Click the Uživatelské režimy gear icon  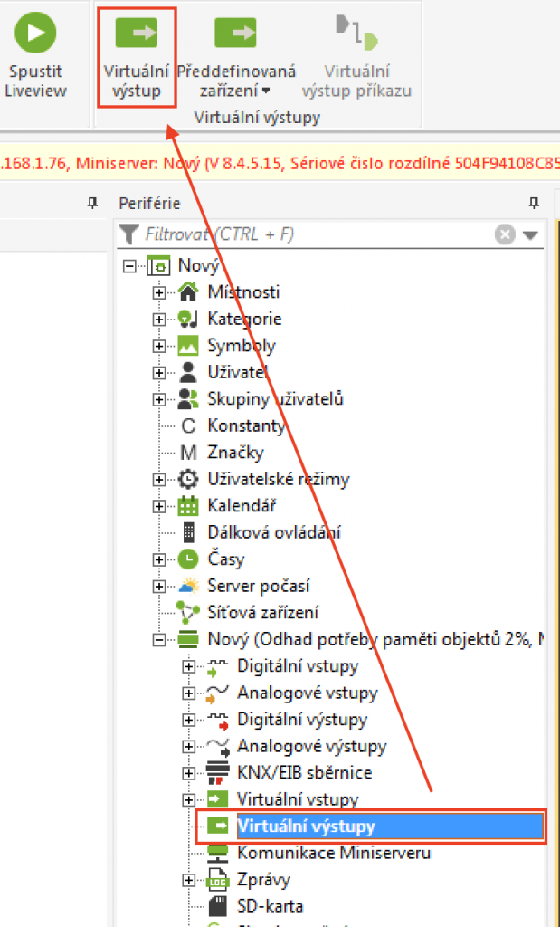coord(188,479)
